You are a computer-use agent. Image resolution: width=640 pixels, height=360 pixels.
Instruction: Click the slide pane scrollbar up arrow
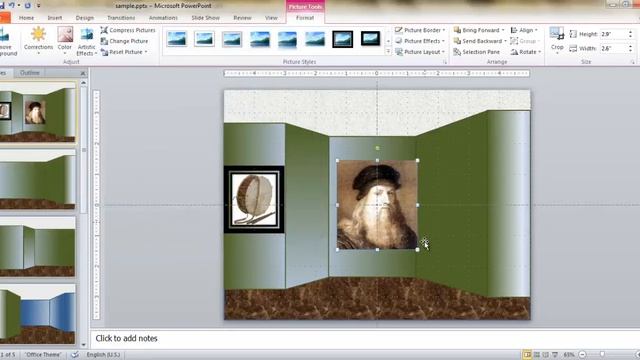[x=83, y=82]
